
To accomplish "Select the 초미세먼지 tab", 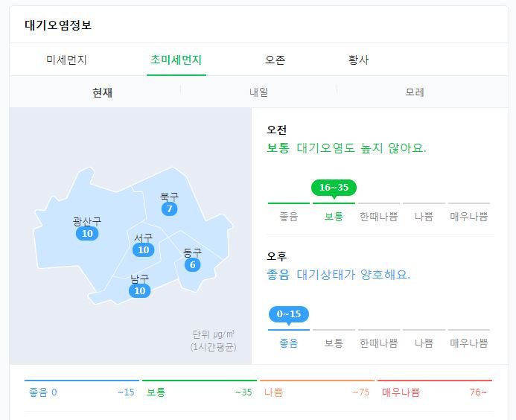I will 176,60.
